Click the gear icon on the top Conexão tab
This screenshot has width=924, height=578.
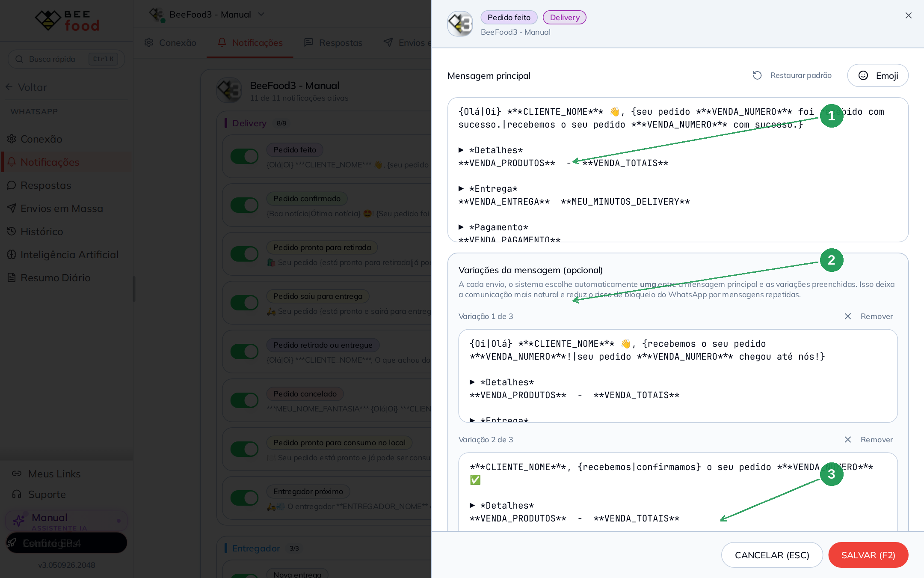tap(149, 42)
